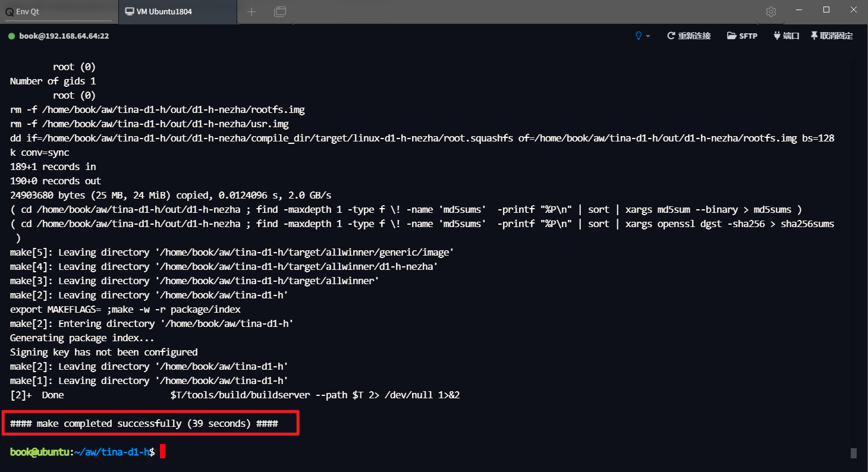Click the 'rm -f ... usr.img' line
This screenshot has height=472, width=868.
149,124
